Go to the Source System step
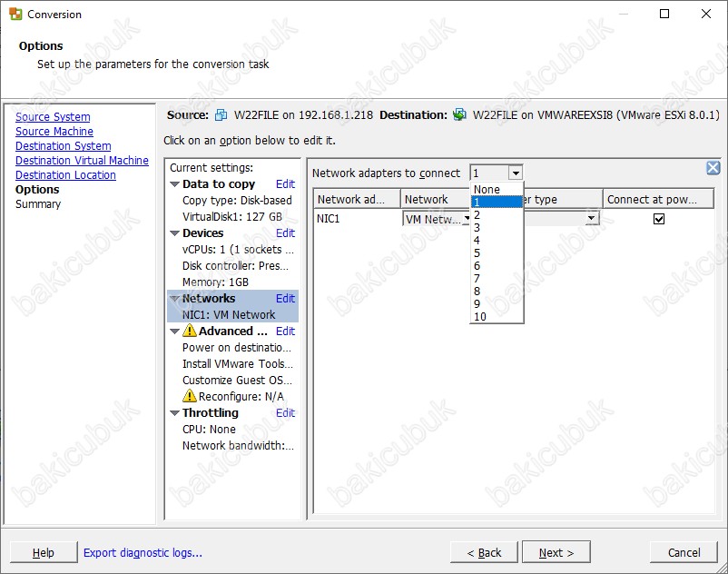This screenshot has height=574, width=728. tap(53, 117)
